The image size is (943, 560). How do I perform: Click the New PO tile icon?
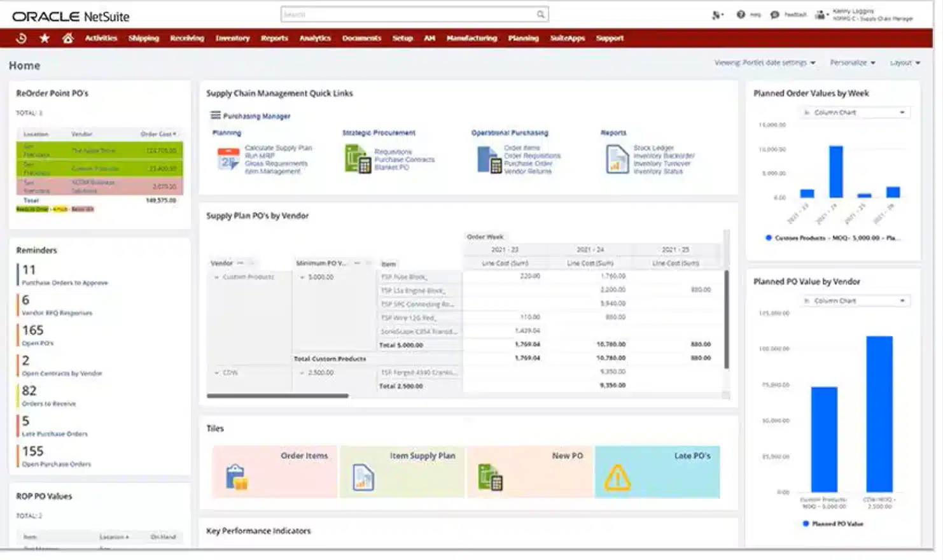(x=490, y=477)
